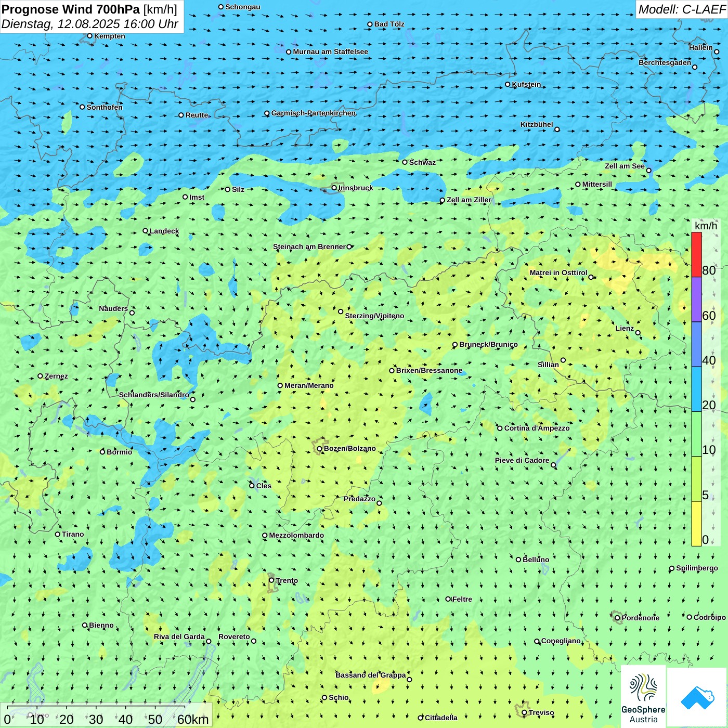Click the Sterzing/Vipiteno label
The width and height of the screenshot is (728, 728).
[x=374, y=316]
